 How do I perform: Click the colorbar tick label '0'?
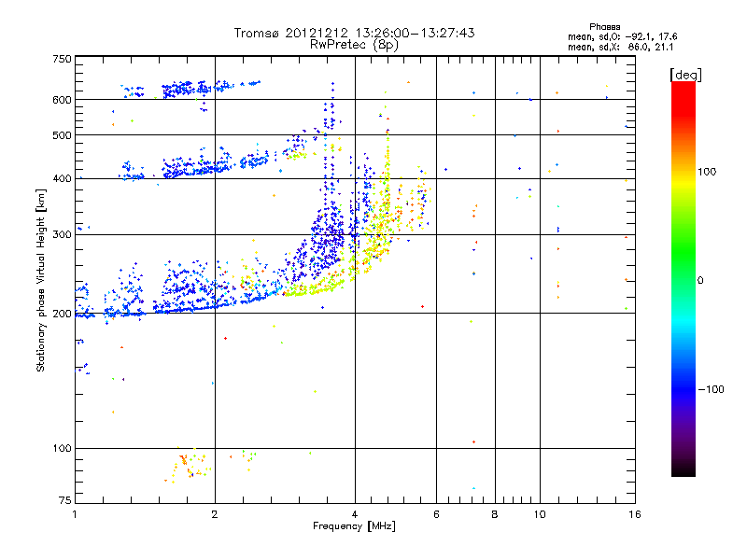point(700,281)
